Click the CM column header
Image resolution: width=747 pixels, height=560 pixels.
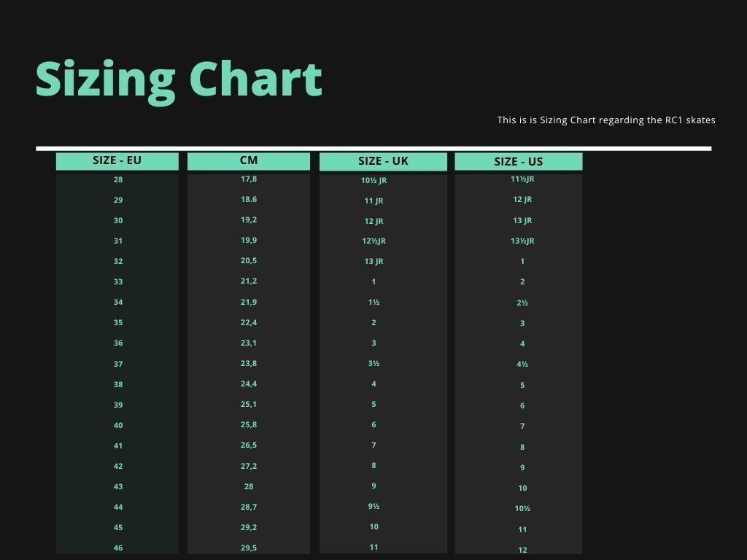tap(248, 160)
